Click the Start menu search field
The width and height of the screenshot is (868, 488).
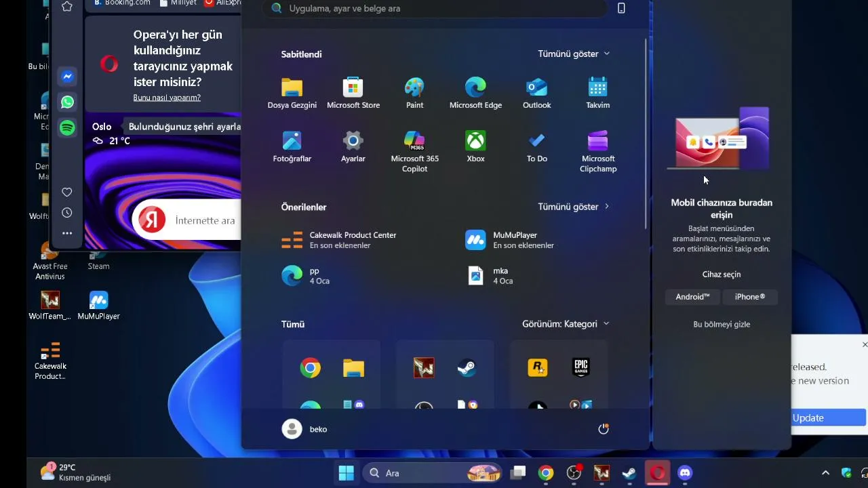coord(435,8)
